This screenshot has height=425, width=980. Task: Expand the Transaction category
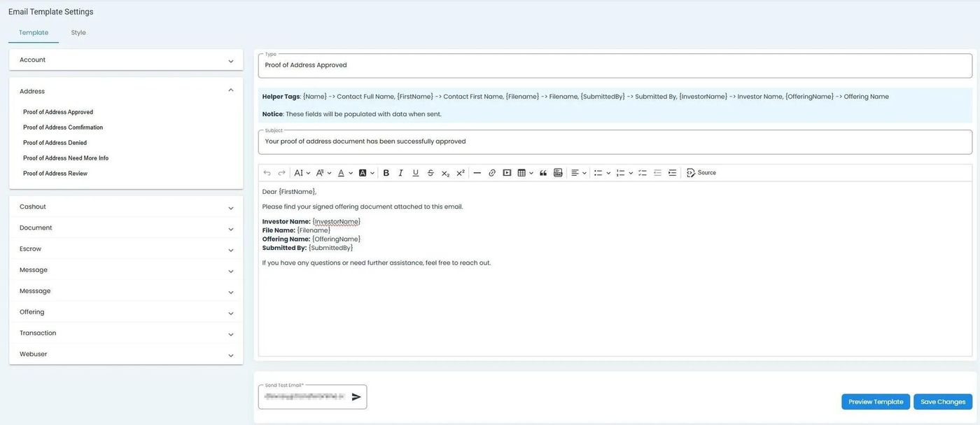[x=126, y=333]
